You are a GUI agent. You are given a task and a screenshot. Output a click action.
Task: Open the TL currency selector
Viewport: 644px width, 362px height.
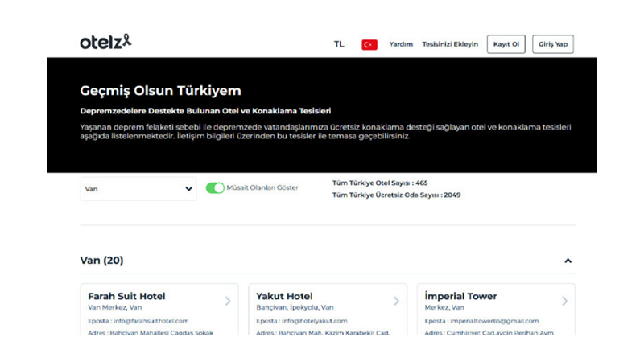pyautogui.click(x=339, y=44)
